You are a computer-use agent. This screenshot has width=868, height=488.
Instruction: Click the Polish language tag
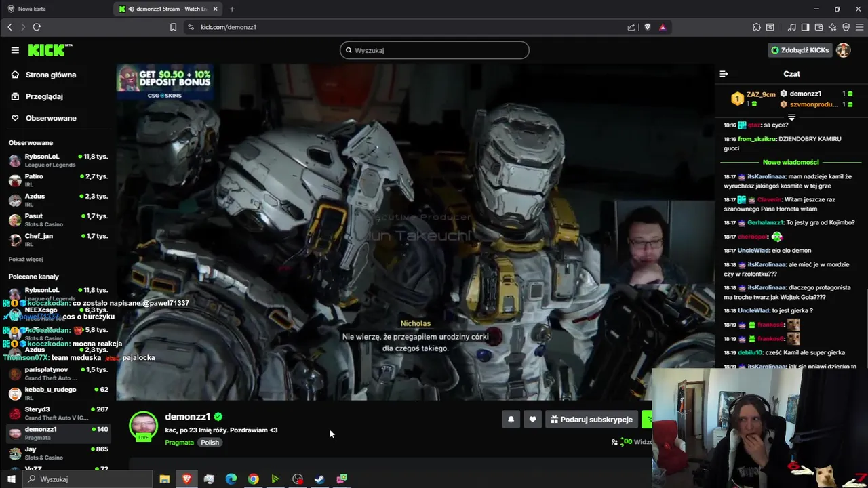click(x=210, y=442)
